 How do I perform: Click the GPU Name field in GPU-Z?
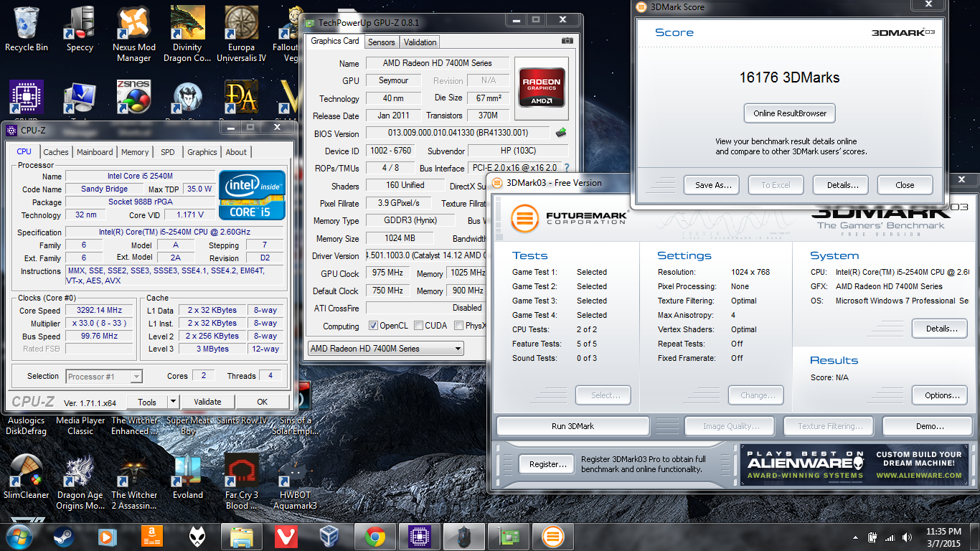pyautogui.click(x=438, y=63)
